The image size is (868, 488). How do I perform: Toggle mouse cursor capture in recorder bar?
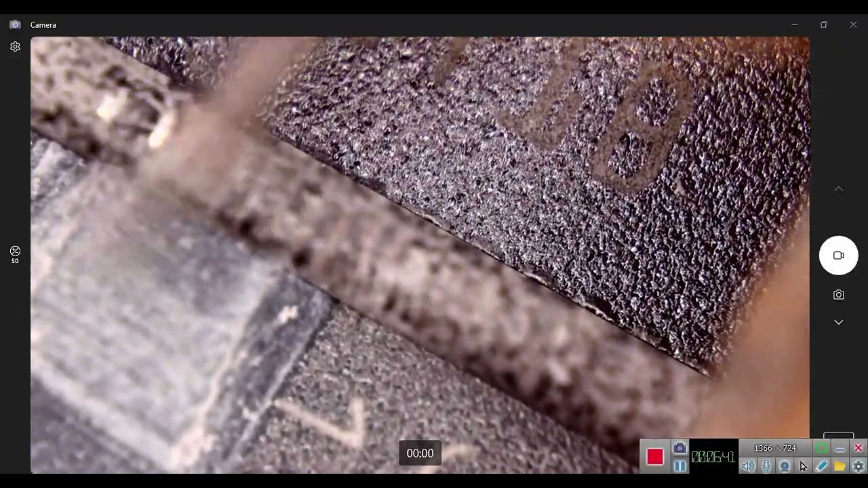pos(803,466)
